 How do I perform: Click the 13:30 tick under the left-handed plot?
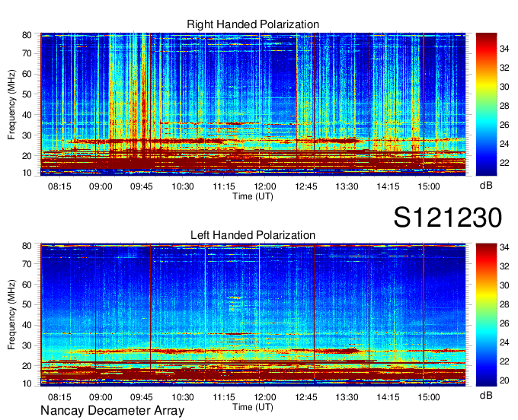[x=347, y=397]
